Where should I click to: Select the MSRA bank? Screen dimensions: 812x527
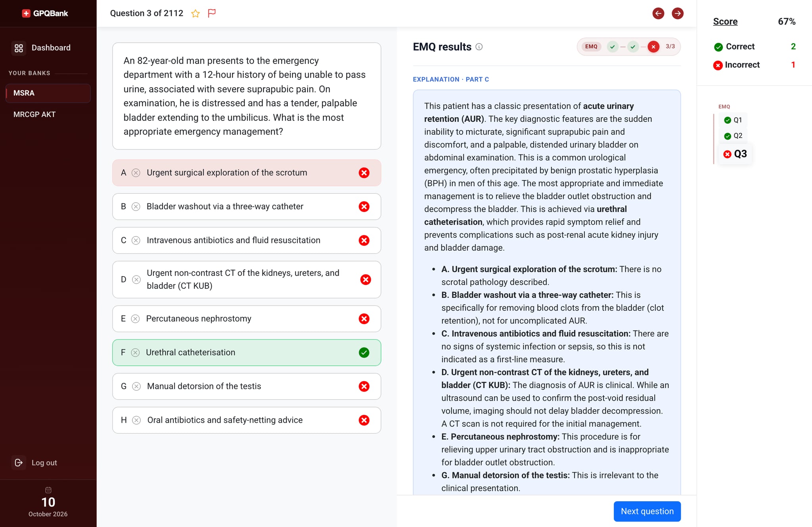(x=48, y=93)
